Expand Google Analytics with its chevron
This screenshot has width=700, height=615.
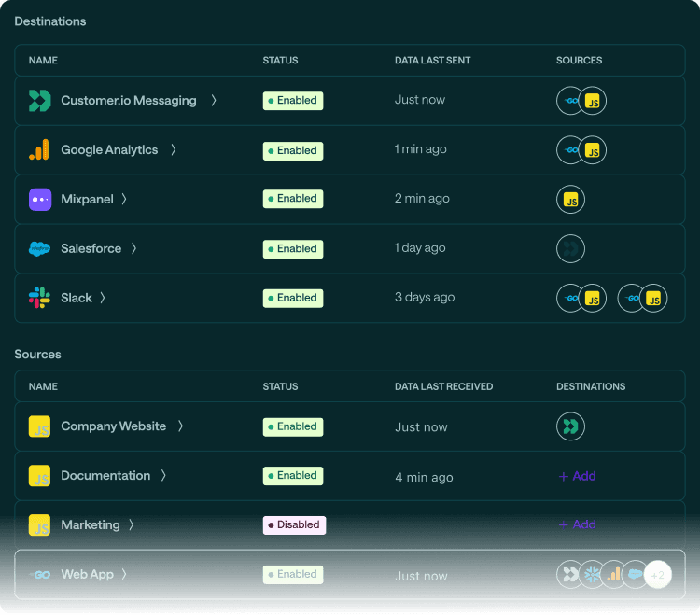pyautogui.click(x=174, y=149)
